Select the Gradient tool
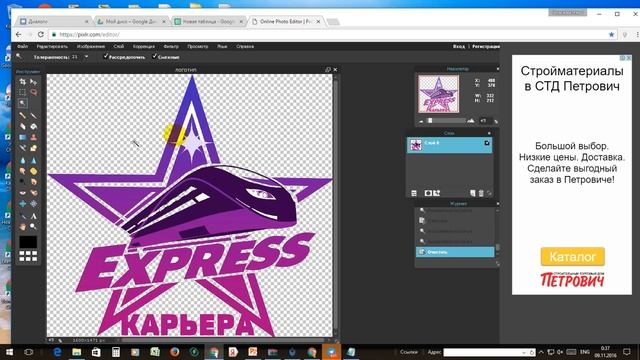Image resolution: width=640 pixels, height=360 pixels. pos(23,137)
